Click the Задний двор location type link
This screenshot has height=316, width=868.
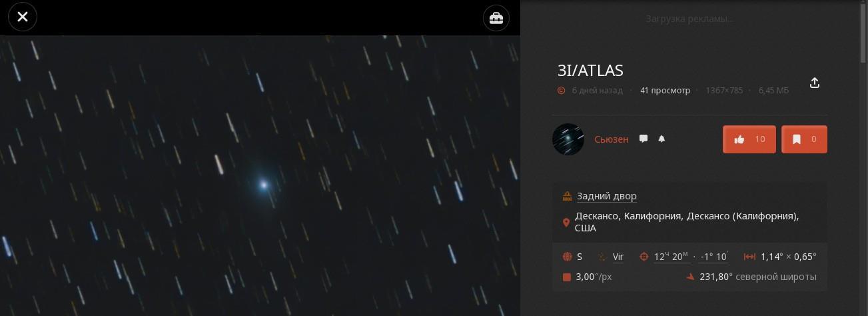[607, 196]
